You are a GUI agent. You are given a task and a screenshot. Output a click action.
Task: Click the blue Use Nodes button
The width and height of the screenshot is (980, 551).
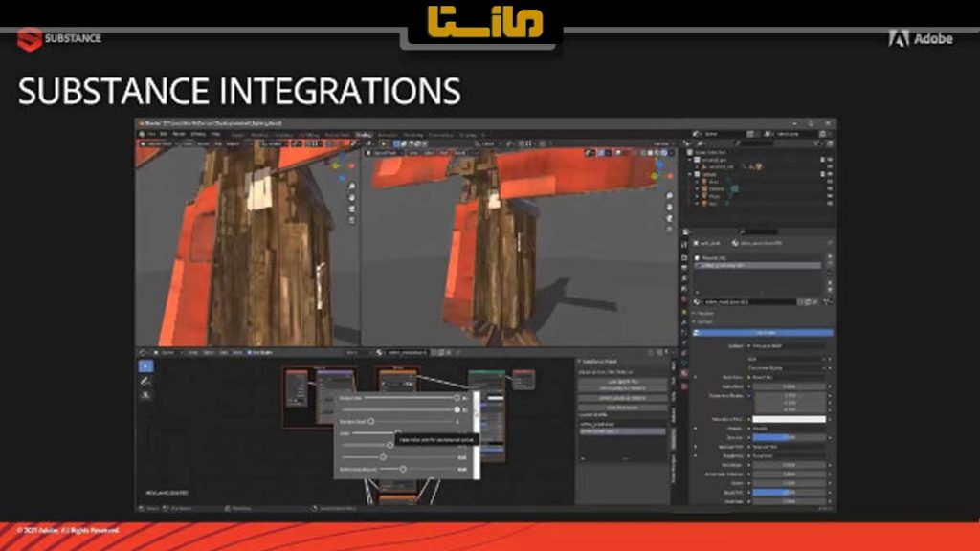(763, 332)
